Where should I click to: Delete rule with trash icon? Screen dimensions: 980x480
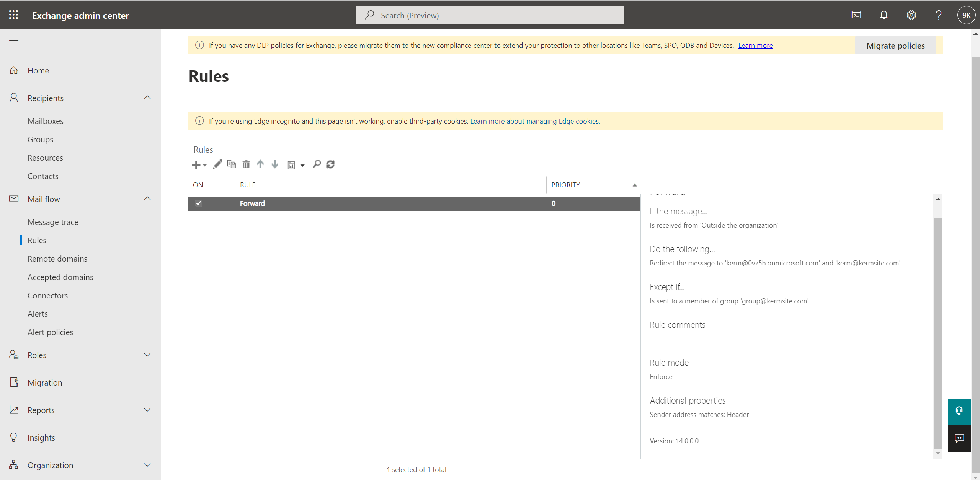point(246,164)
